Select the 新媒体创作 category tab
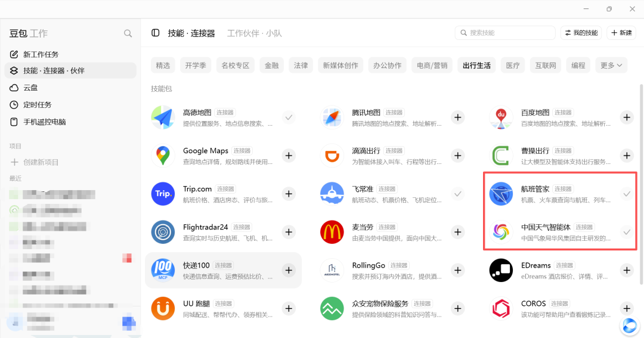Screen dimensions: 644x338 coord(340,66)
